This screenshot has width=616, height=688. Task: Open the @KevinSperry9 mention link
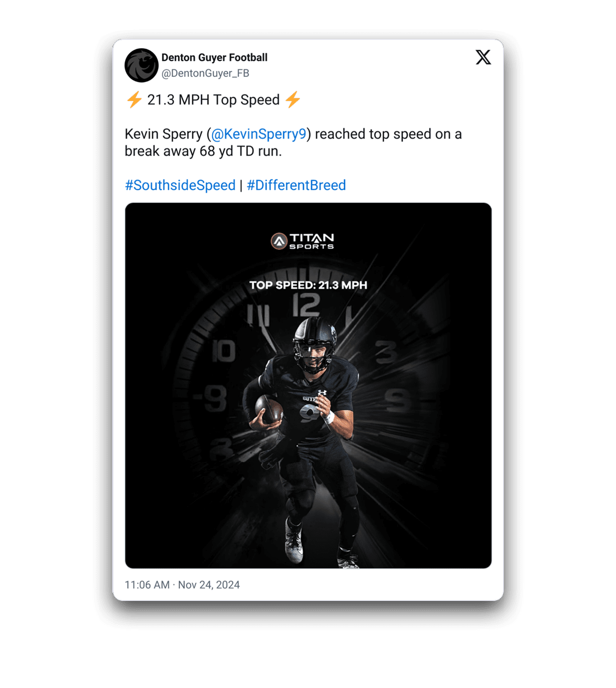tap(259, 134)
